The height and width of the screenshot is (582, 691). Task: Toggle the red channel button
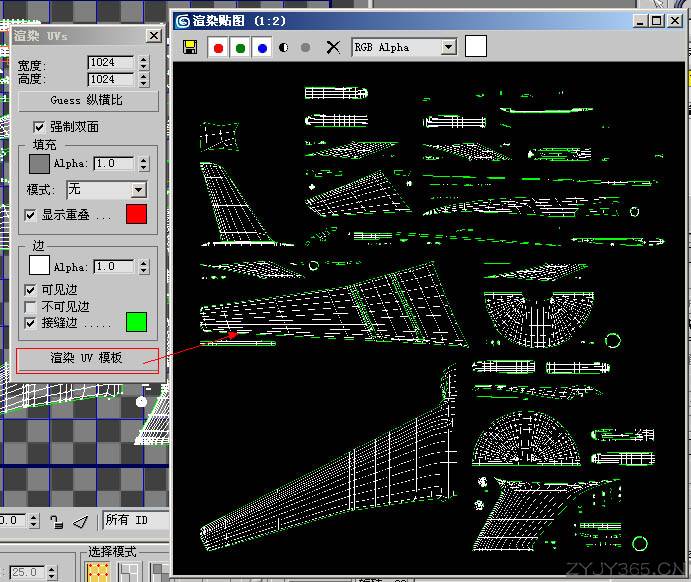218,47
